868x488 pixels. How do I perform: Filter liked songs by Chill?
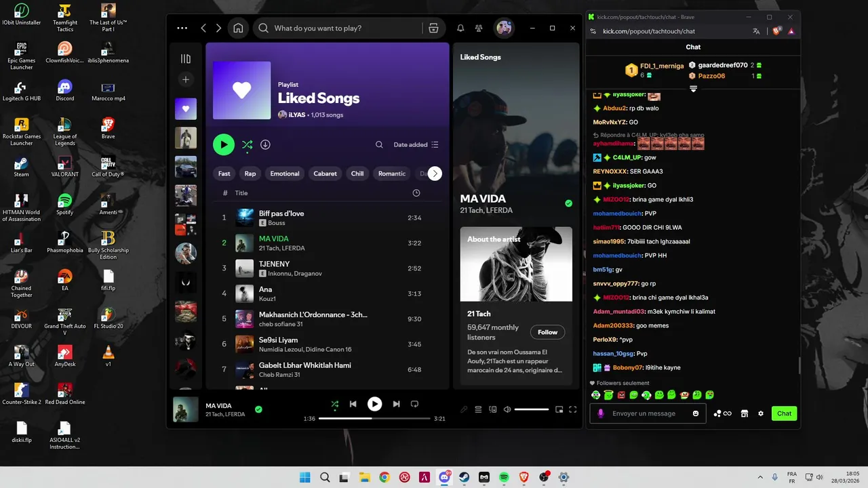[357, 174]
